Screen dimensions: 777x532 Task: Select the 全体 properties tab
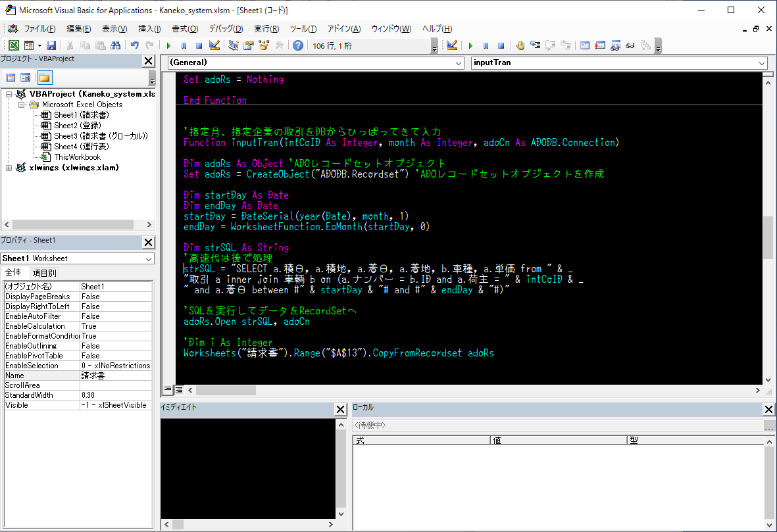pyautogui.click(x=13, y=272)
